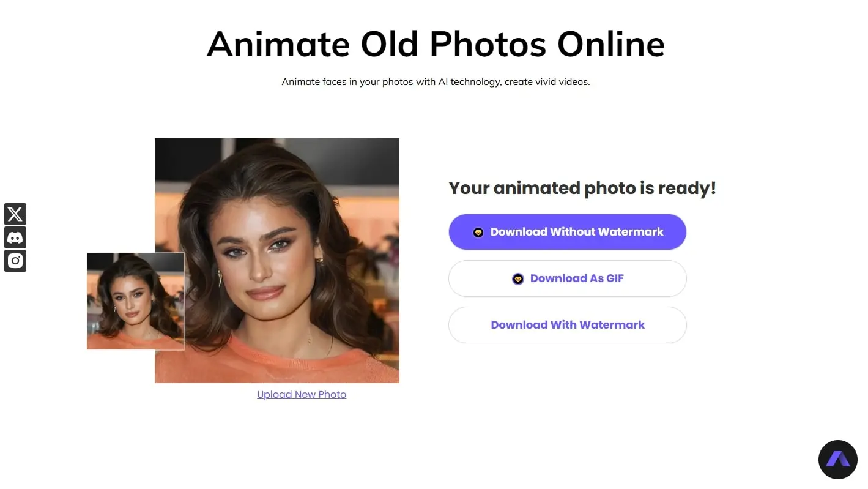The height and width of the screenshot is (489, 868).
Task: Follow the Upload New Photo link
Action: 302,395
